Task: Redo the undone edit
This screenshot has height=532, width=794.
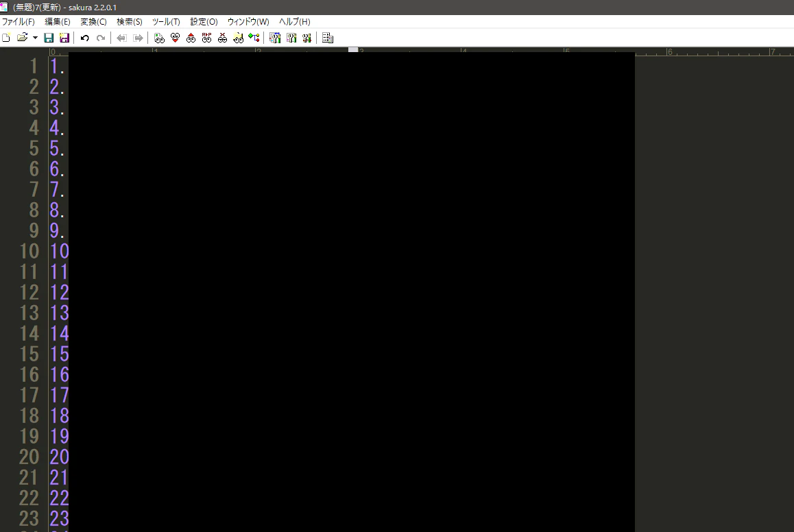Action: coord(101,38)
